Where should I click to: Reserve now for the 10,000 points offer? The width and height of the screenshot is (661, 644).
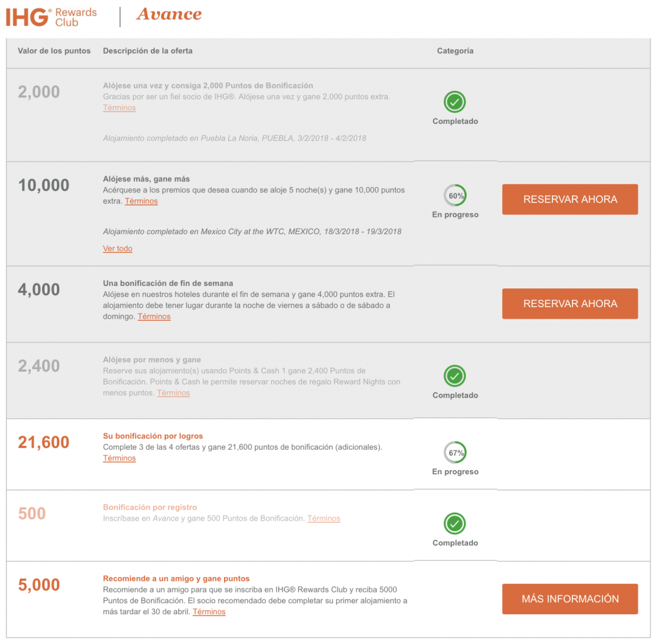pyautogui.click(x=570, y=199)
